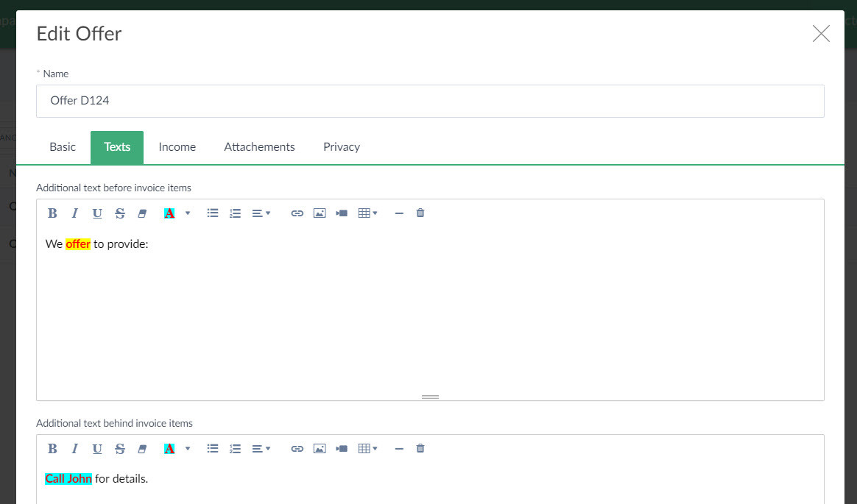Insert link in behind-items editor

tap(297, 448)
